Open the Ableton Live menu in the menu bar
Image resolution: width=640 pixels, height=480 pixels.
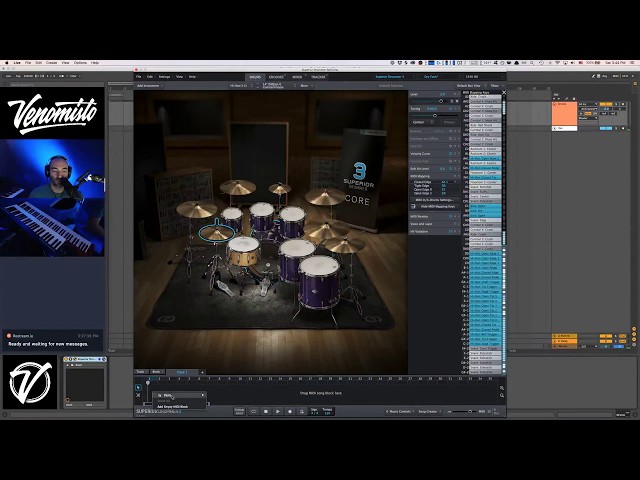[x=17, y=63]
